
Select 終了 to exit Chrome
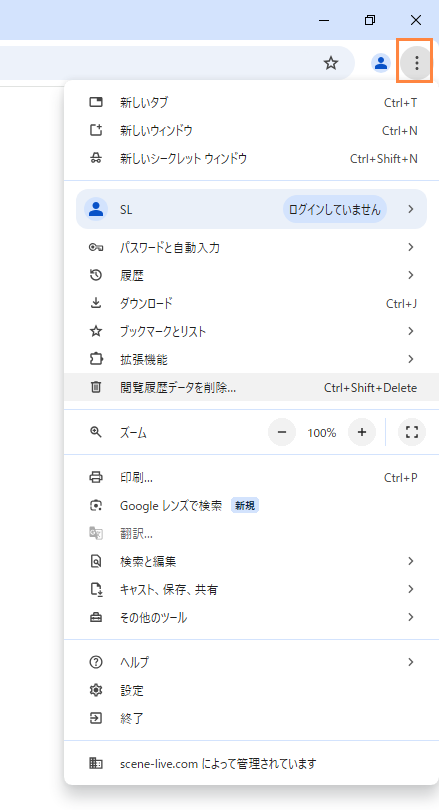pyautogui.click(x=252, y=718)
